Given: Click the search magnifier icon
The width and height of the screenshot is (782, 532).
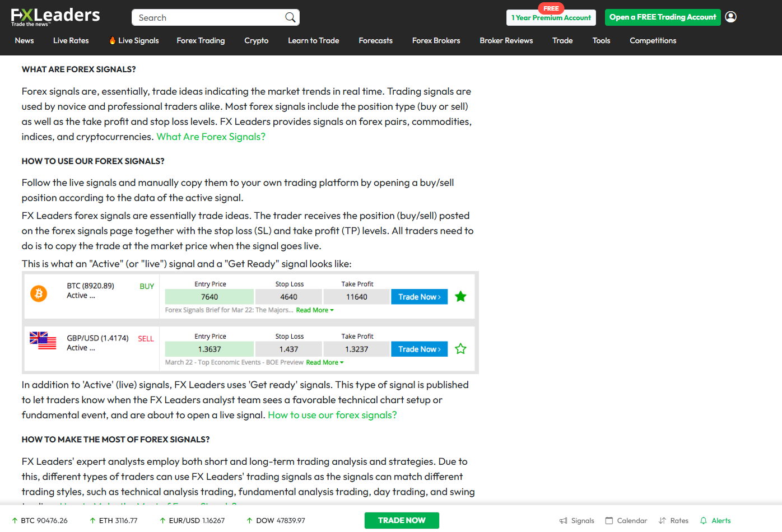Looking at the screenshot, I should (x=290, y=17).
